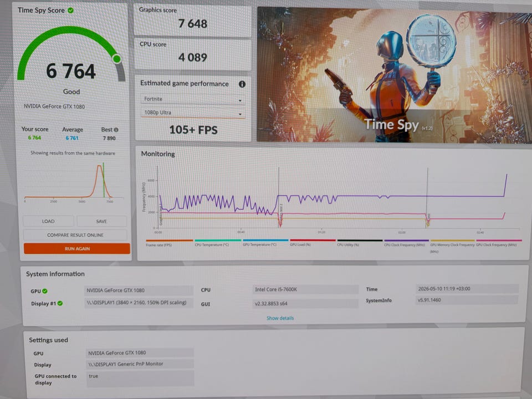532x399 pixels.
Task: Toggle GPU Load (%) legend item
Action: click(x=313, y=242)
